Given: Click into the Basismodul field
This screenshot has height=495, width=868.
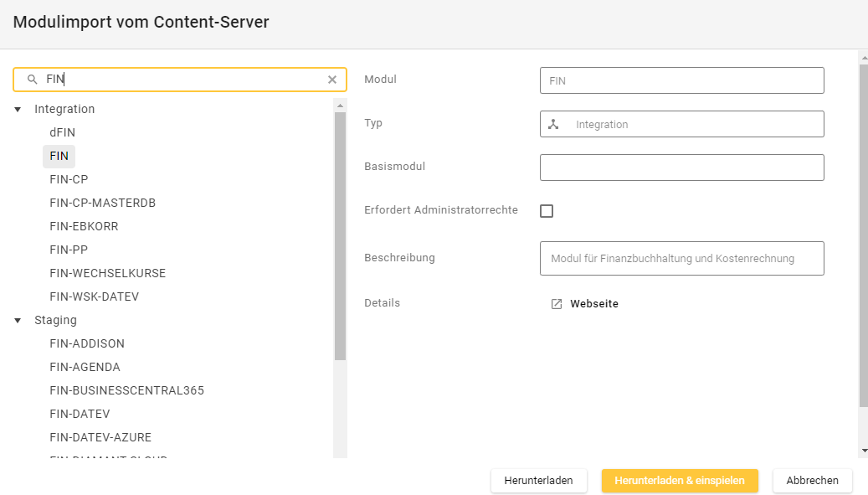Looking at the screenshot, I should [x=681, y=168].
